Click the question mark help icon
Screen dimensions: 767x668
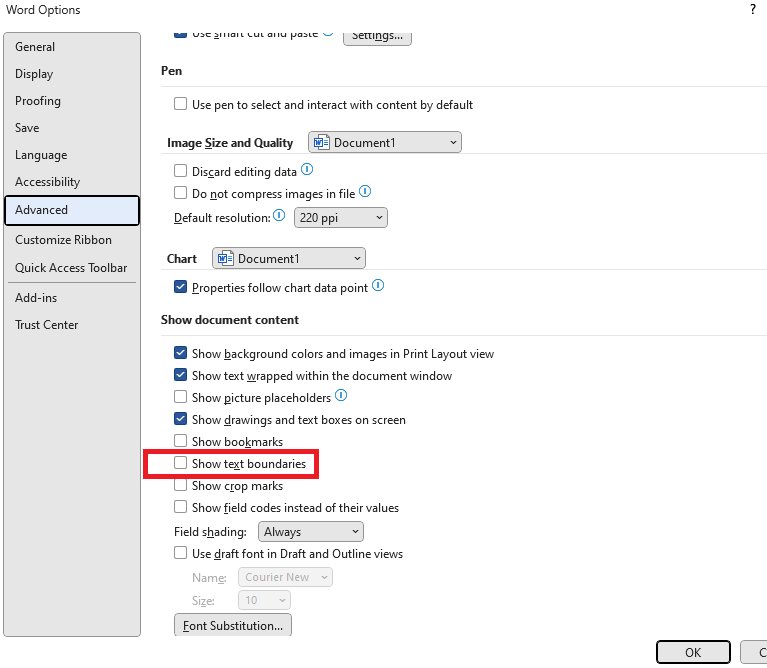click(752, 9)
